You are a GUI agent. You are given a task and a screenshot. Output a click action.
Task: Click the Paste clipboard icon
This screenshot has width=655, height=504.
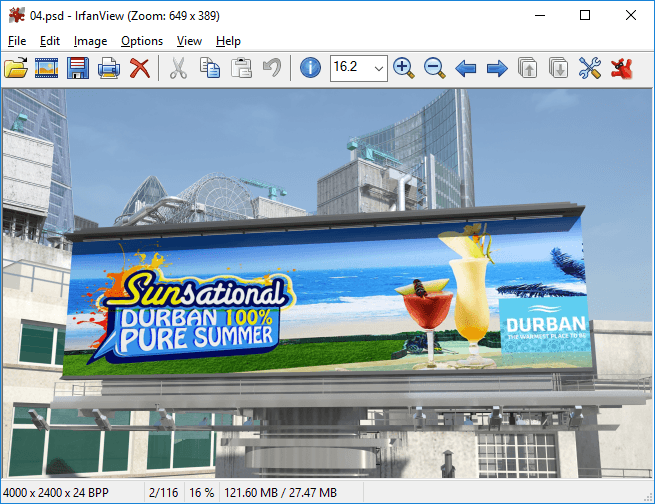pos(241,68)
